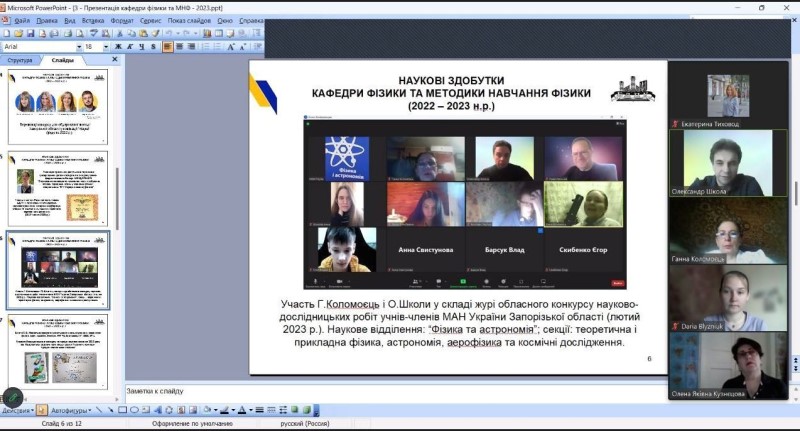This screenshot has height=431, width=800.
Task: Toggle numbered list formatting
Action: point(206,46)
